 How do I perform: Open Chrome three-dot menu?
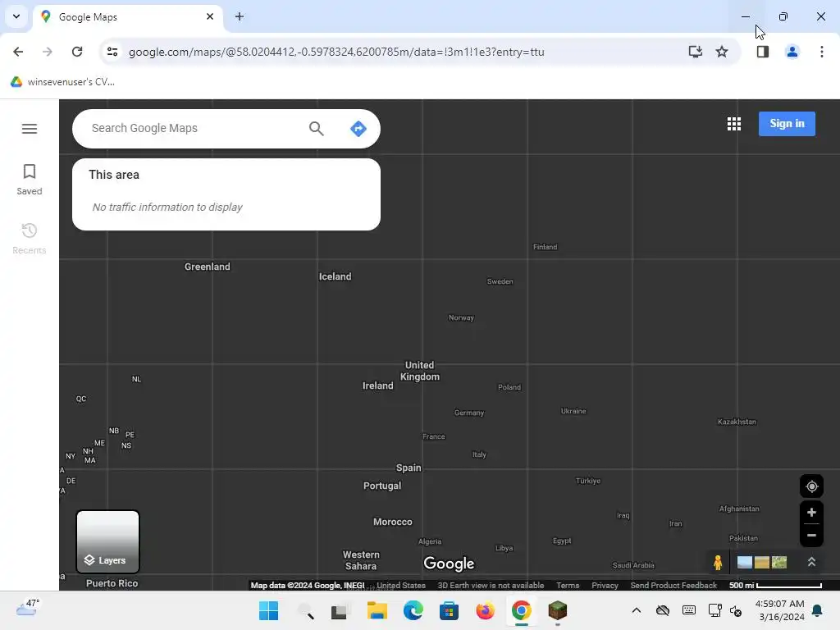821,52
